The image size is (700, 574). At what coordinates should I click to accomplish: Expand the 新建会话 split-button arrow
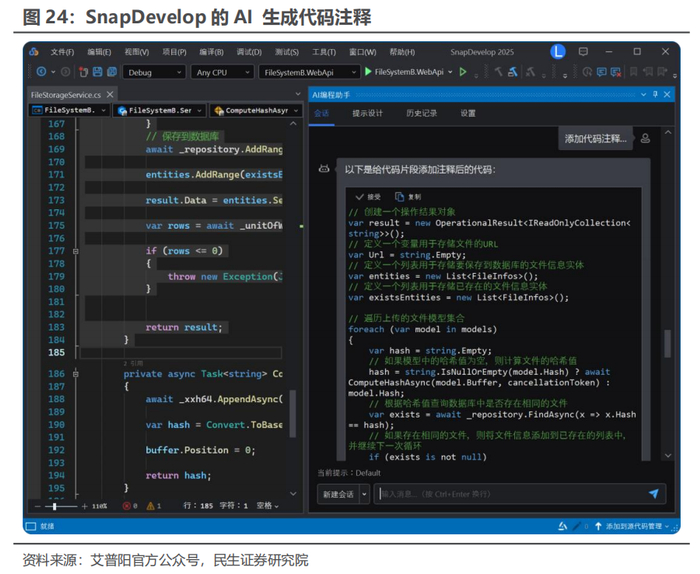[x=364, y=494]
